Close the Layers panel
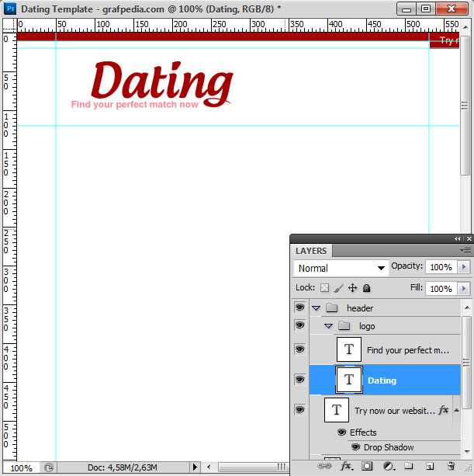Viewport: 474px width, 476px height. [x=469, y=239]
